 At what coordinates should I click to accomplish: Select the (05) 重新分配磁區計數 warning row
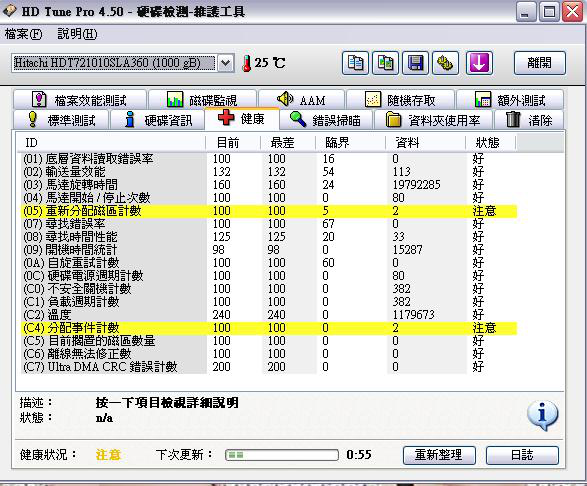pos(270,211)
